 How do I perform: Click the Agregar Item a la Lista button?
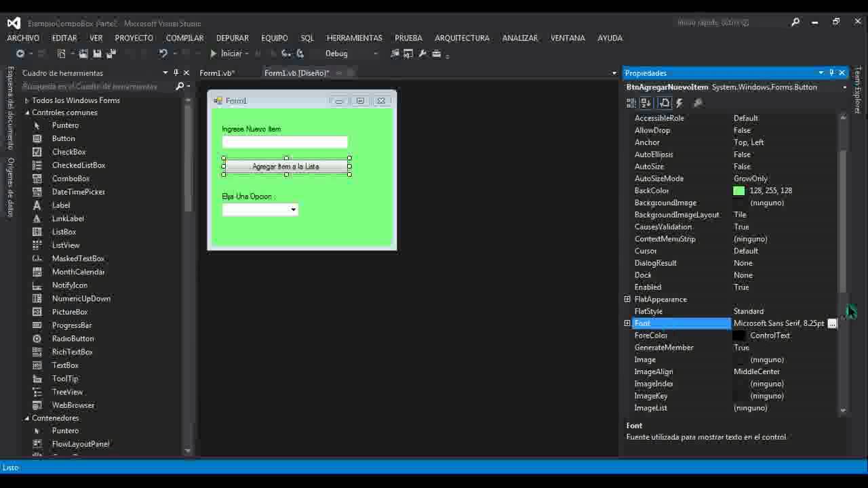pyautogui.click(x=285, y=166)
